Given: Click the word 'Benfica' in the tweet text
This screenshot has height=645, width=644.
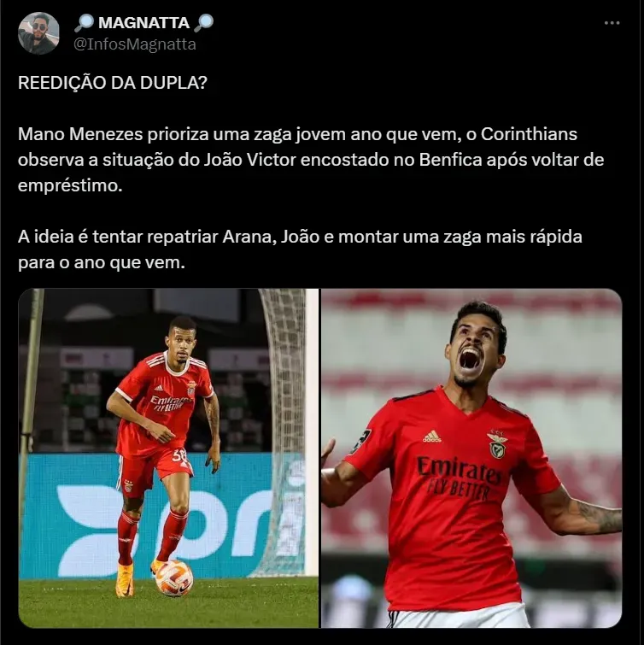Looking at the screenshot, I should (450, 160).
